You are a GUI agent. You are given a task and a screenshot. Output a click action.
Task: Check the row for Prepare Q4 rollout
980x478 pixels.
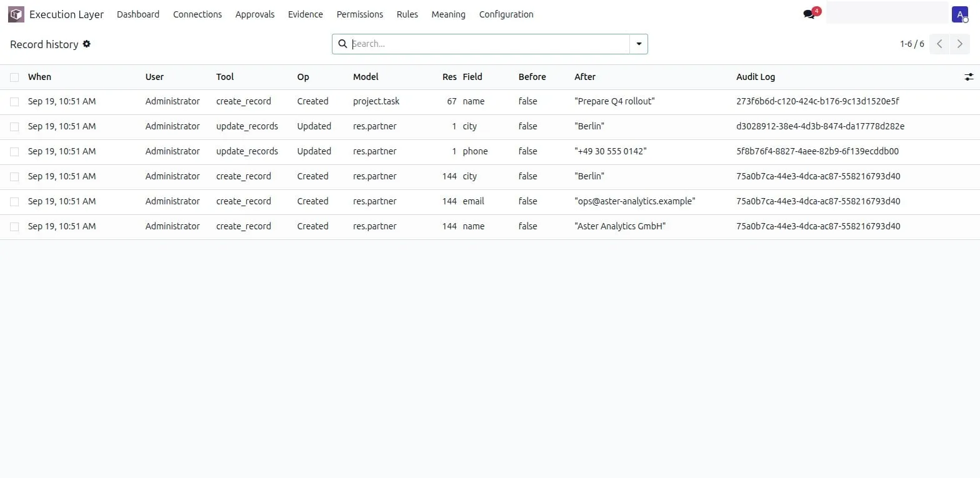point(14,101)
